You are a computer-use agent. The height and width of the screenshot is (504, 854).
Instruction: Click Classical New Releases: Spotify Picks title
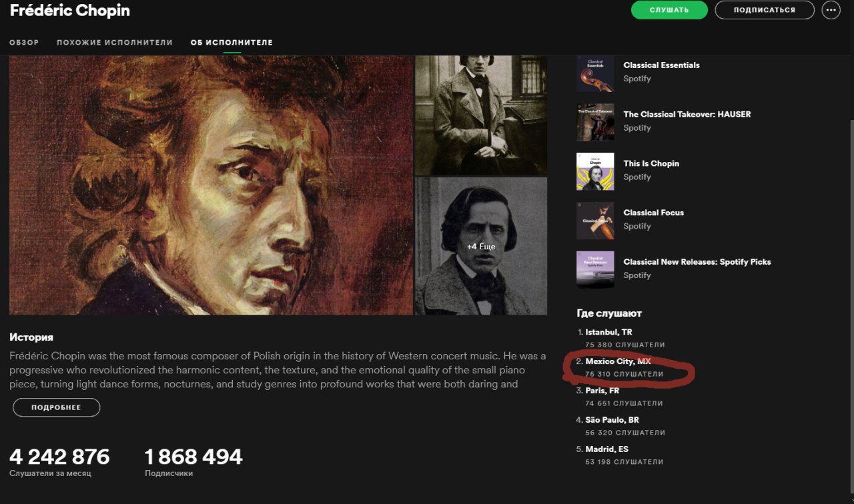[x=697, y=262]
